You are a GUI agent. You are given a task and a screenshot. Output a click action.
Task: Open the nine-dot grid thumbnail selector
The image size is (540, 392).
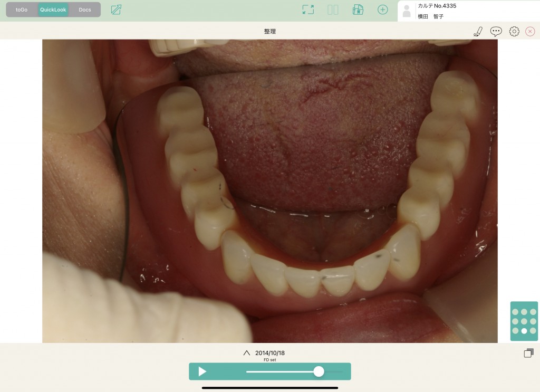tap(524, 321)
